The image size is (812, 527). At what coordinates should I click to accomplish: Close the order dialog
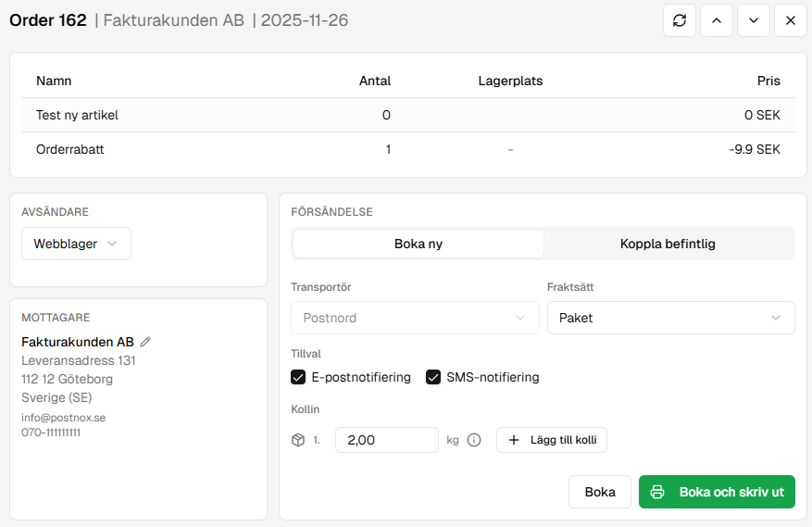point(791,20)
